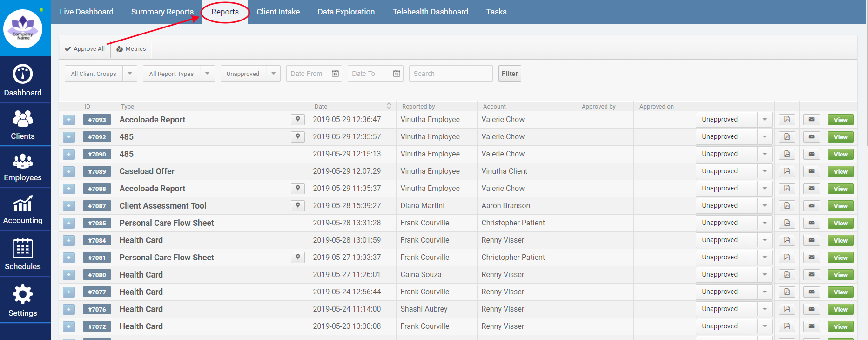Open the Clients section in sidebar

click(x=23, y=124)
